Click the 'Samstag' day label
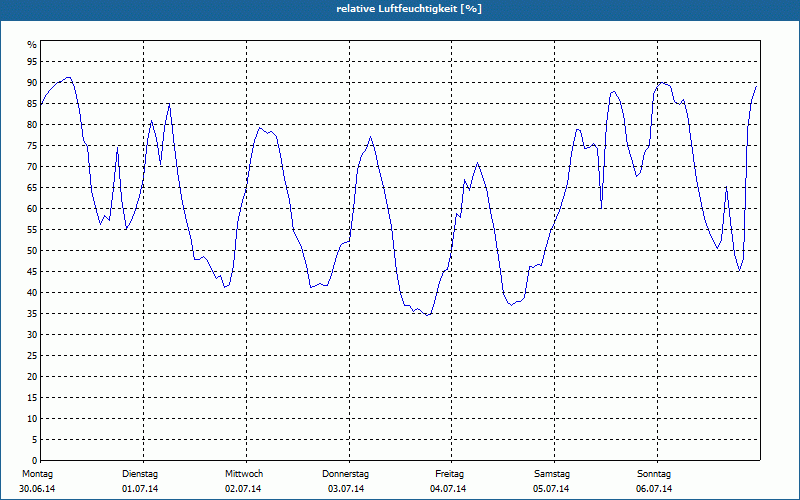The image size is (800, 500). 552,474
